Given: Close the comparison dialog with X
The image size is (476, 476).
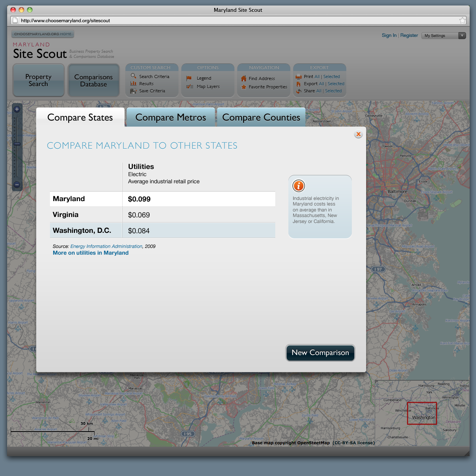Looking at the screenshot, I should point(358,134).
